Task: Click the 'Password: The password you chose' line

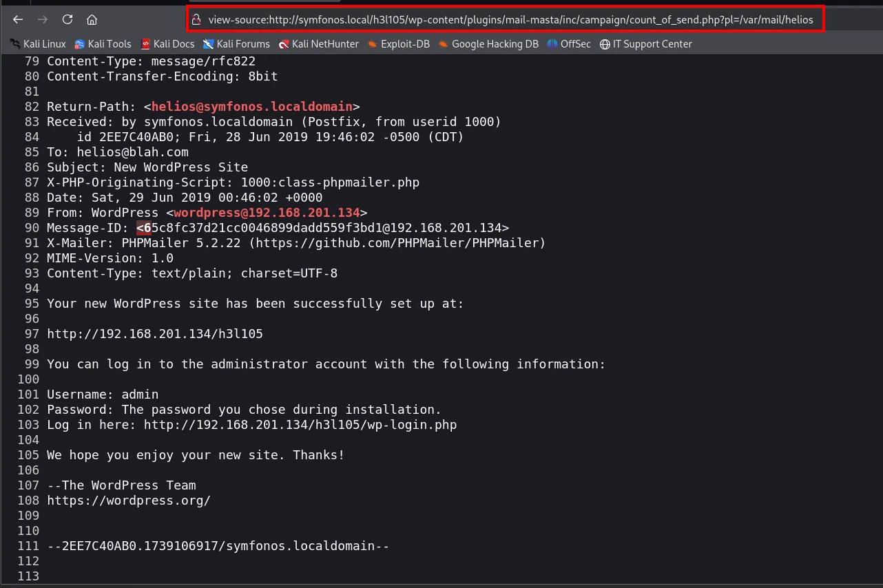Action: coord(245,410)
